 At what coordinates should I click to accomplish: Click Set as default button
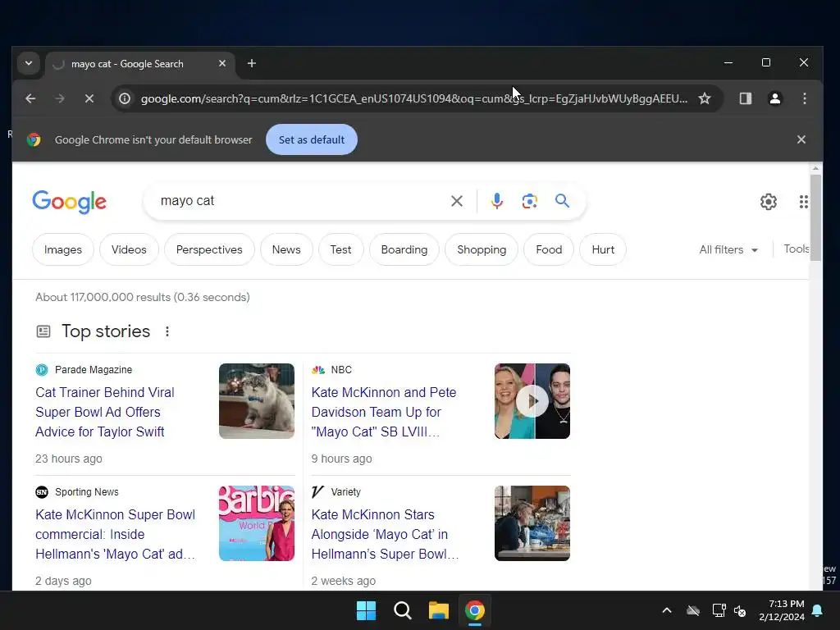tap(311, 139)
